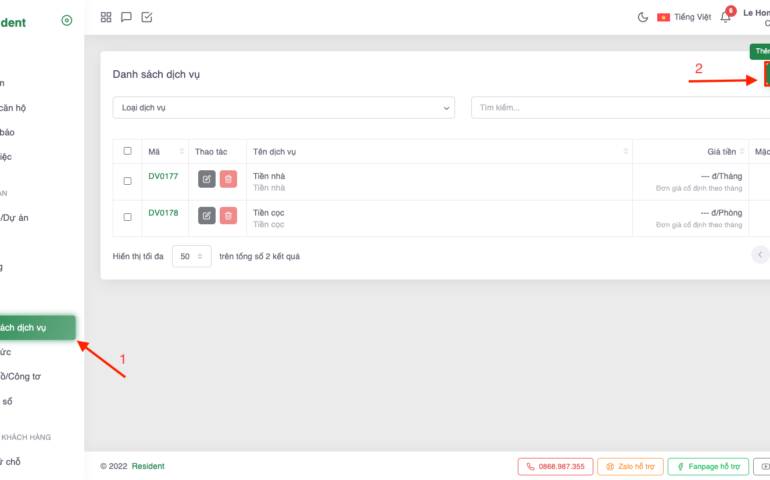
Task: Click the edit icon for DV0177
Action: click(x=206, y=179)
